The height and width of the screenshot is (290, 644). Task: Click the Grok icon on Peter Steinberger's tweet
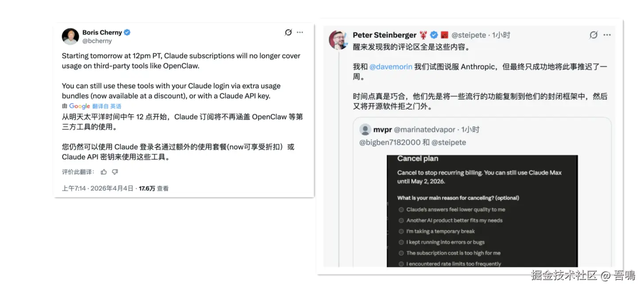[x=594, y=35]
